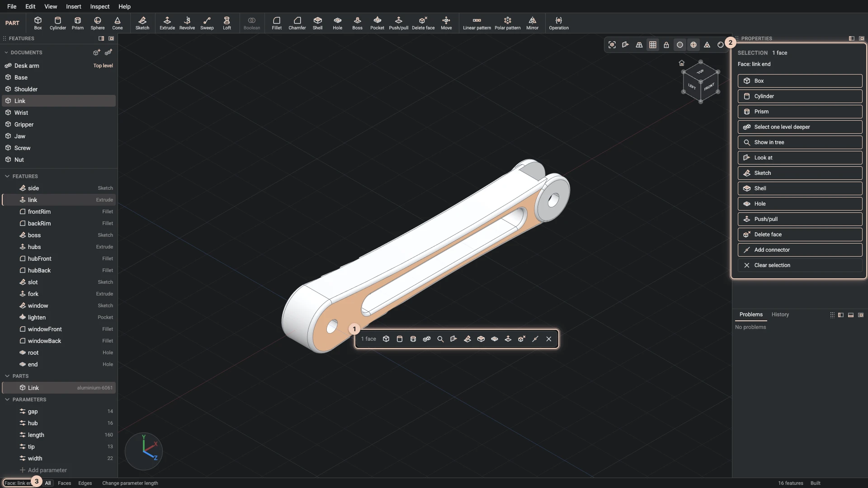Click Clear selection in Properties panel
Image resolution: width=868 pixels, height=488 pixels.
[800, 265]
